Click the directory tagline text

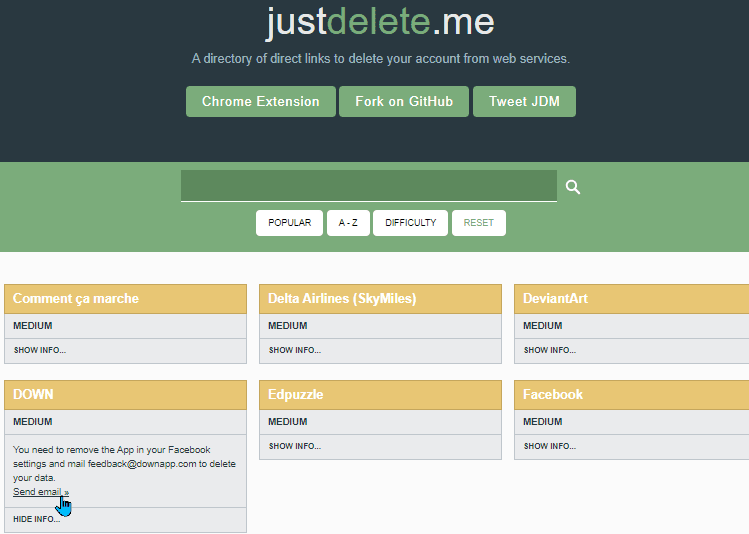click(x=381, y=59)
